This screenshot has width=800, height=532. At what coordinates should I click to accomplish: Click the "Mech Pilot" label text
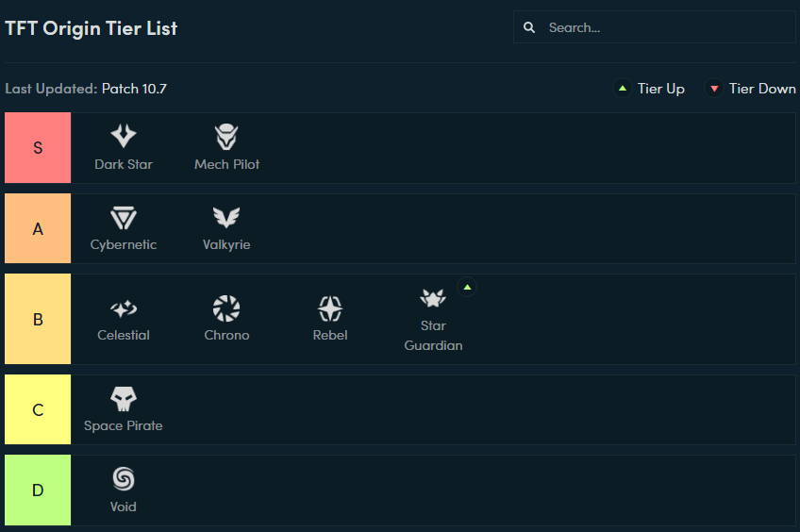(227, 164)
